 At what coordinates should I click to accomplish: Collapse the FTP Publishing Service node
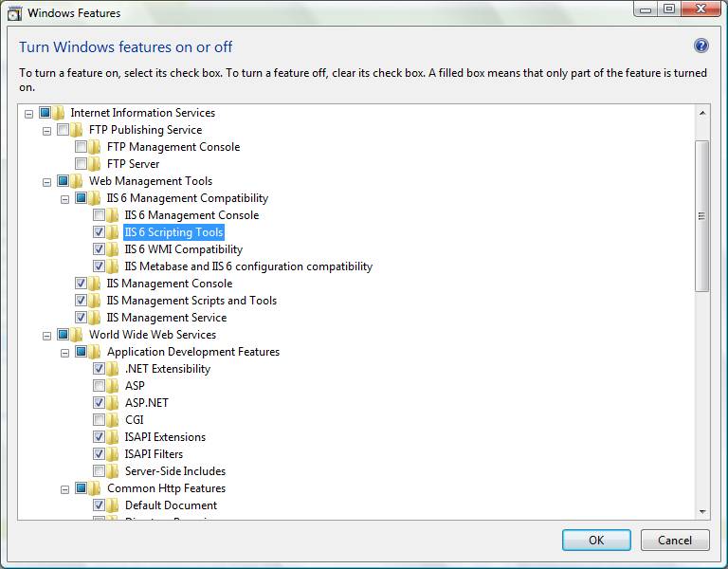(x=46, y=130)
